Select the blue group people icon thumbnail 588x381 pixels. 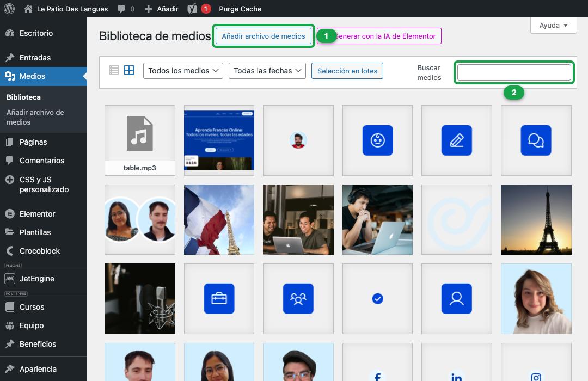click(x=298, y=298)
